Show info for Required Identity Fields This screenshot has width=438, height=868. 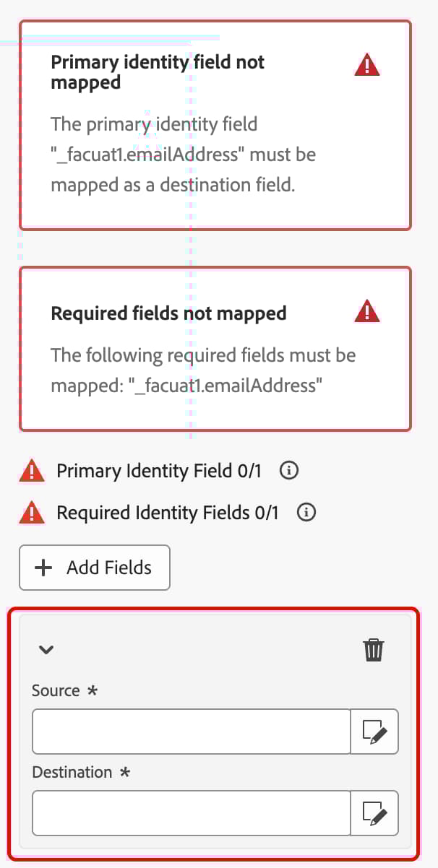point(306,513)
